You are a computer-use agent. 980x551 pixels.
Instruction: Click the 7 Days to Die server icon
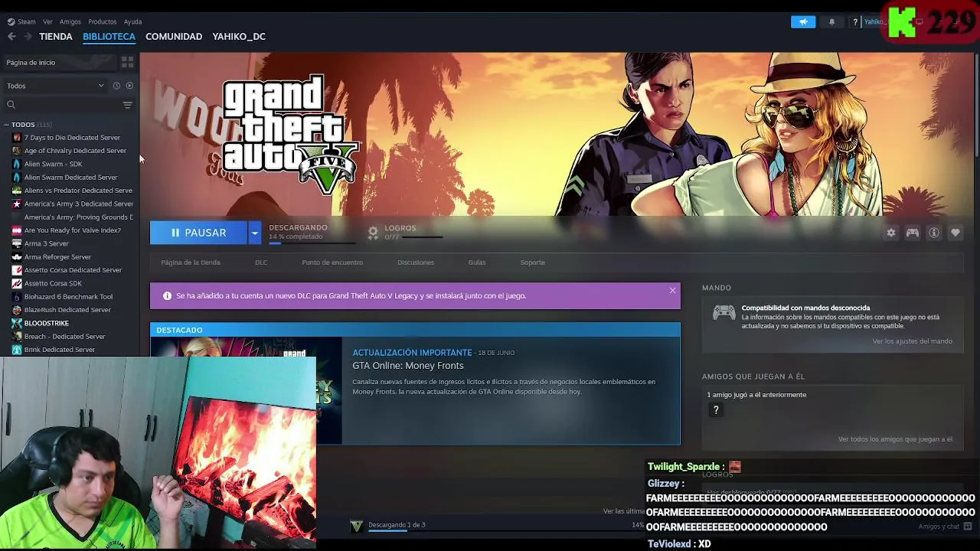(x=17, y=138)
